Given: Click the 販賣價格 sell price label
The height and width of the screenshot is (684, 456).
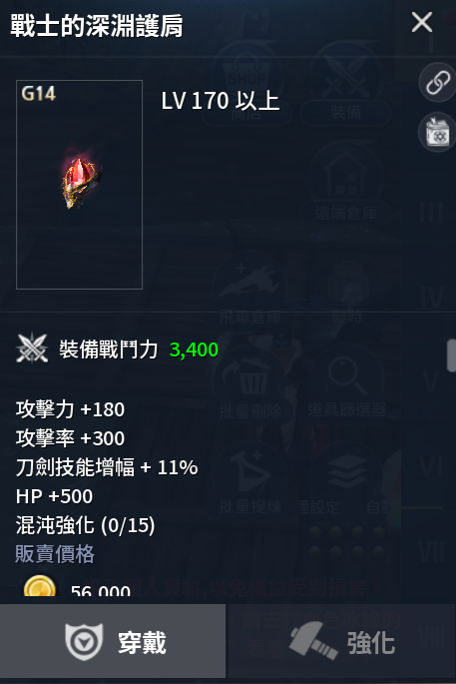Looking at the screenshot, I should point(55,554).
